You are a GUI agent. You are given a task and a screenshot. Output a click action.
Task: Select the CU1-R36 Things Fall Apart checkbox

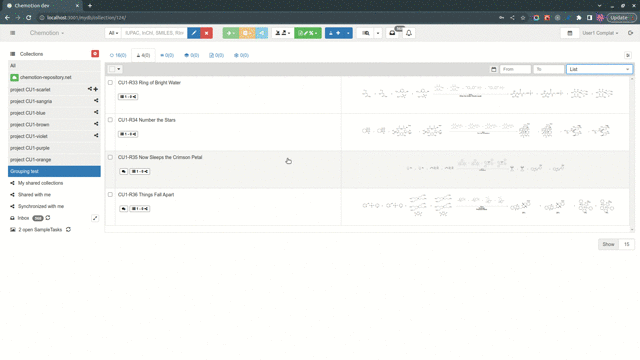tap(110, 195)
